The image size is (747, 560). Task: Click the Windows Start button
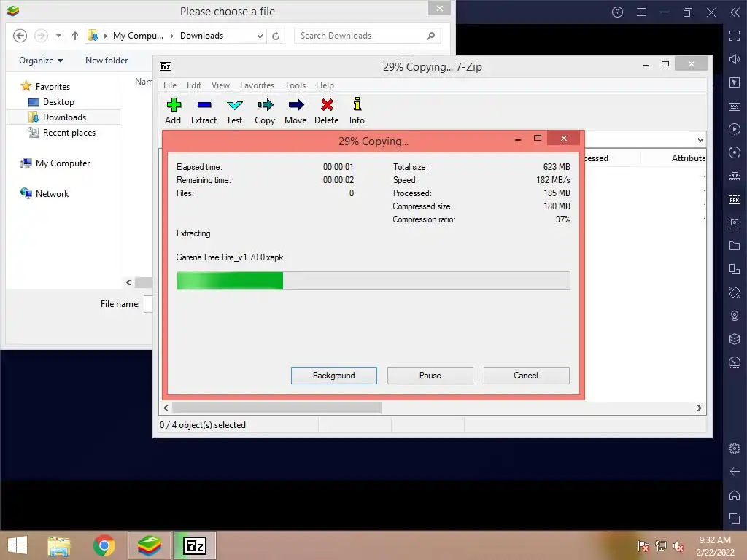tap(18, 545)
